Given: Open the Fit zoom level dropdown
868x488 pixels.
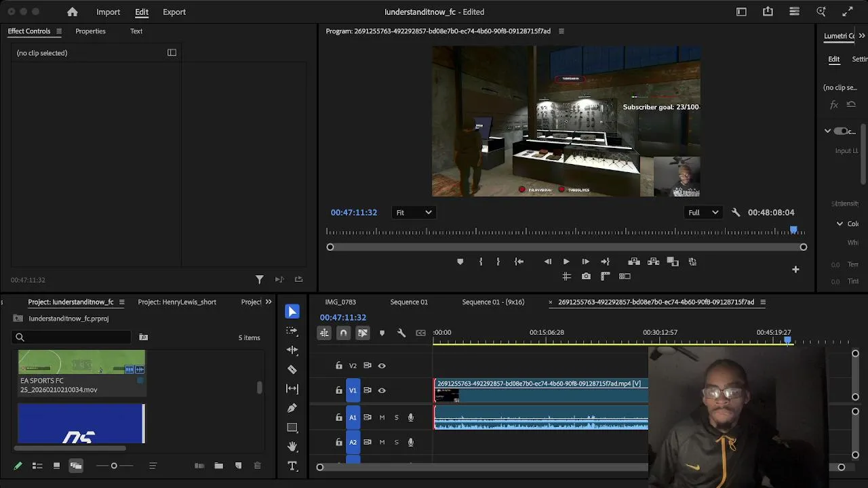Looking at the screenshot, I should pyautogui.click(x=413, y=213).
